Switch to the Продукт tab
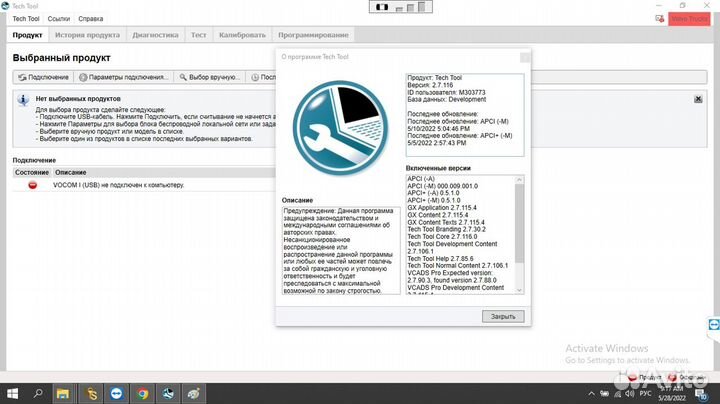The height and width of the screenshot is (404, 720). [x=28, y=35]
